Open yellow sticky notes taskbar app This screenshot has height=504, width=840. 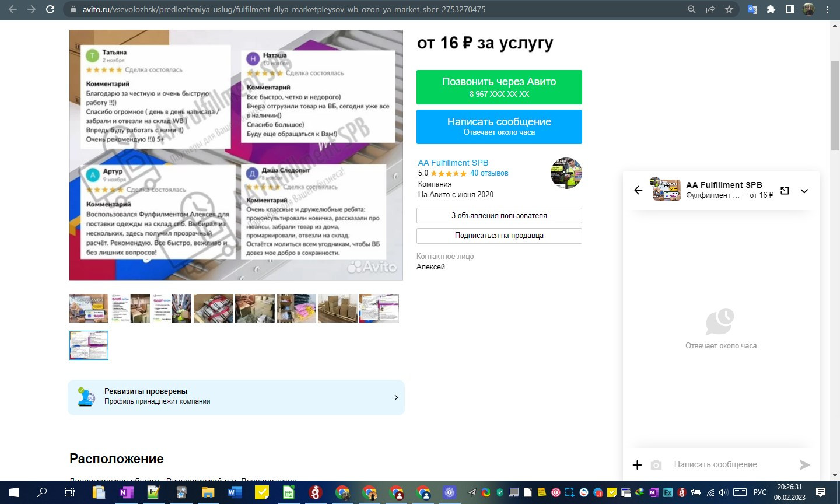[x=261, y=492]
